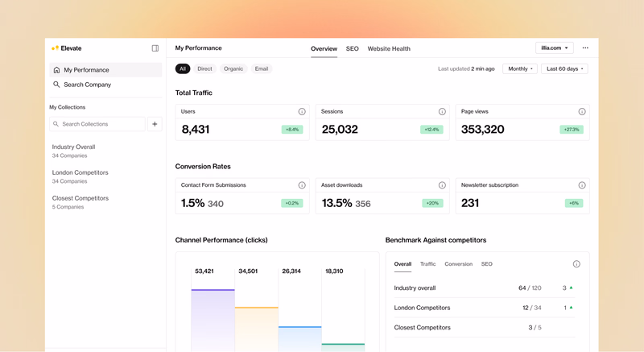Click the Industry overall benchmark row

point(485,288)
